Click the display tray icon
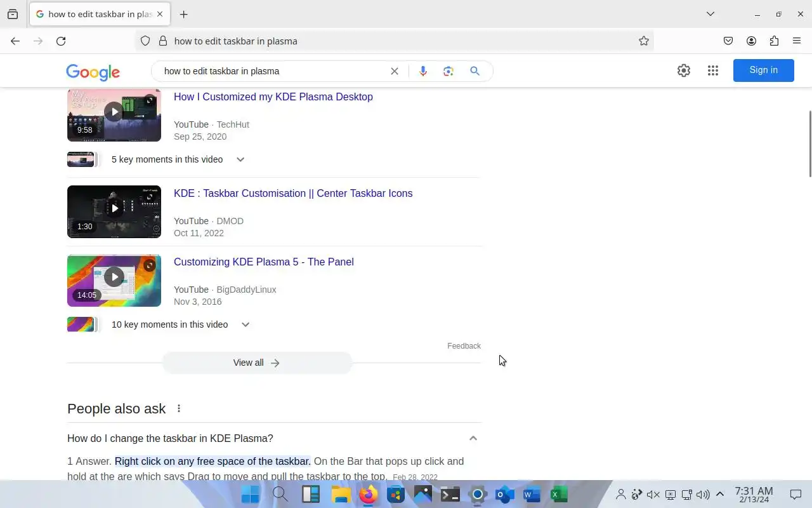The image size is (812, 508). coord(671,495)
